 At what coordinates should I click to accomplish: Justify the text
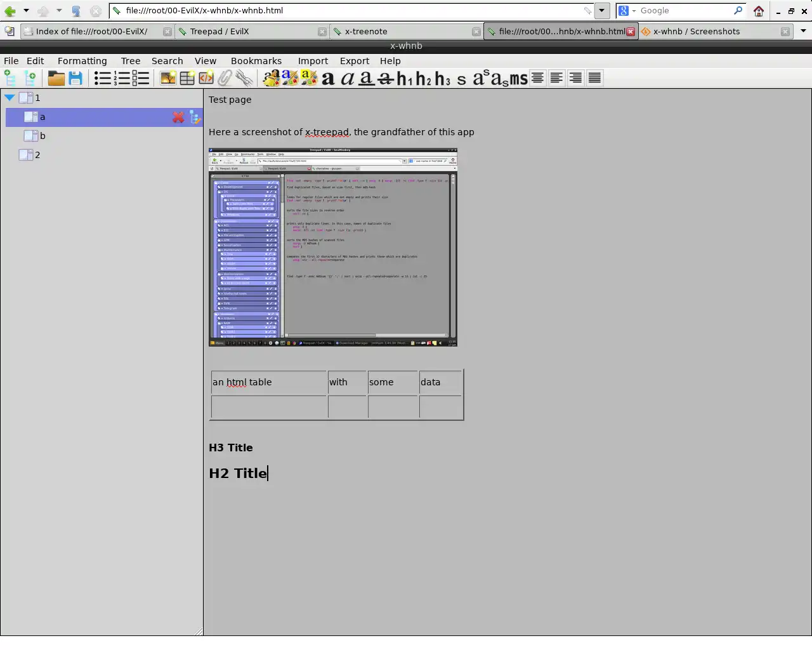click(594, 78)
